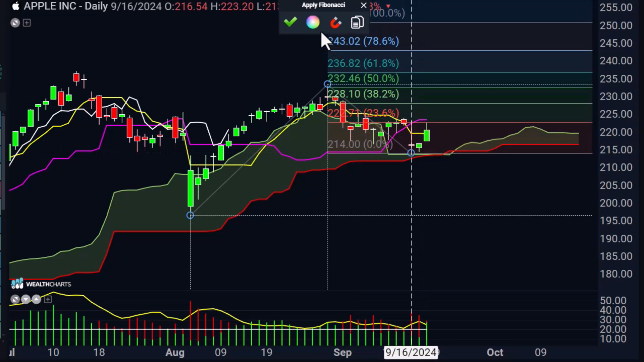Click the Apple logo symbol icon
644x362 pixels.
[16, 6]
